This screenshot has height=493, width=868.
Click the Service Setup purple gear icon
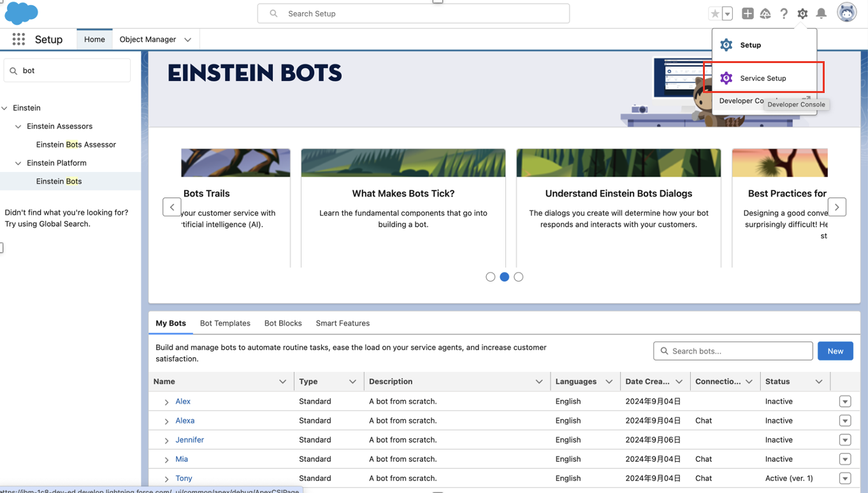(x=727, y=78)
